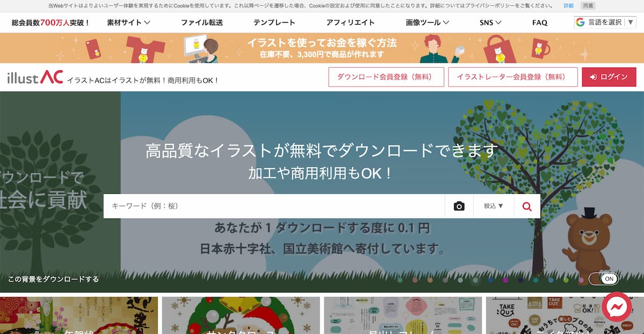The width and height of the screenshot is (644, 334).
Task: Open the 素材サイト dropdown menu
Action: click(128, 23)
